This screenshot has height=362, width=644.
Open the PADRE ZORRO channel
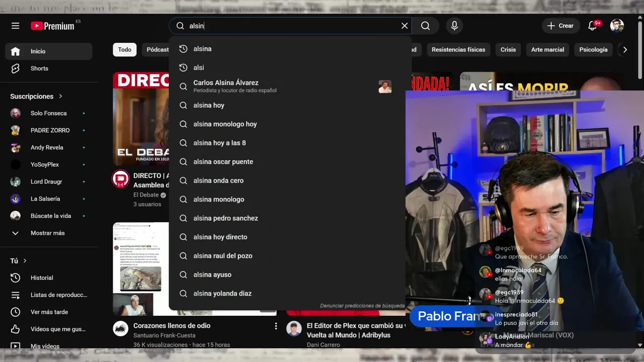(49, 130)
